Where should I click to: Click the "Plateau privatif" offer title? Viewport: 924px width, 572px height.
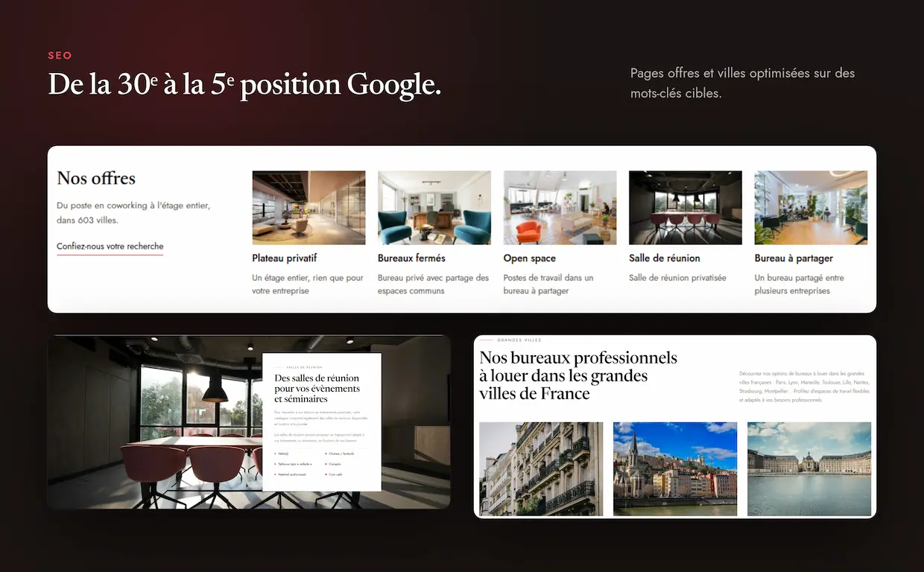point(285,258)
